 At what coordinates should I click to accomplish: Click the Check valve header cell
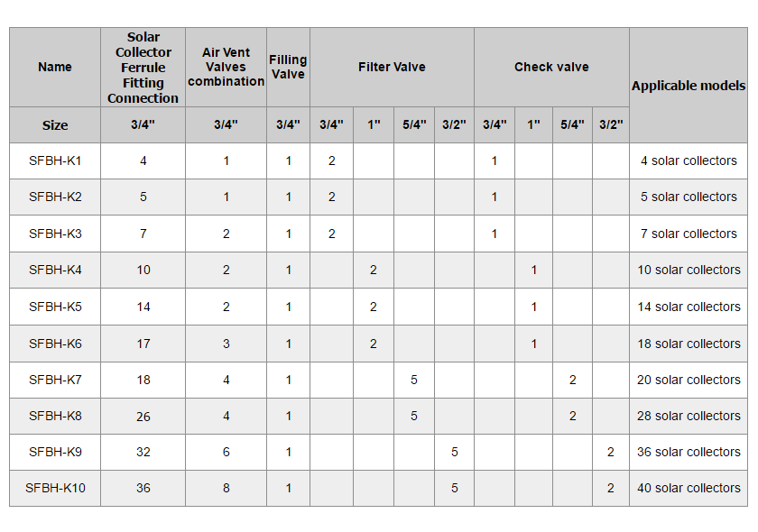coord(551,67)
